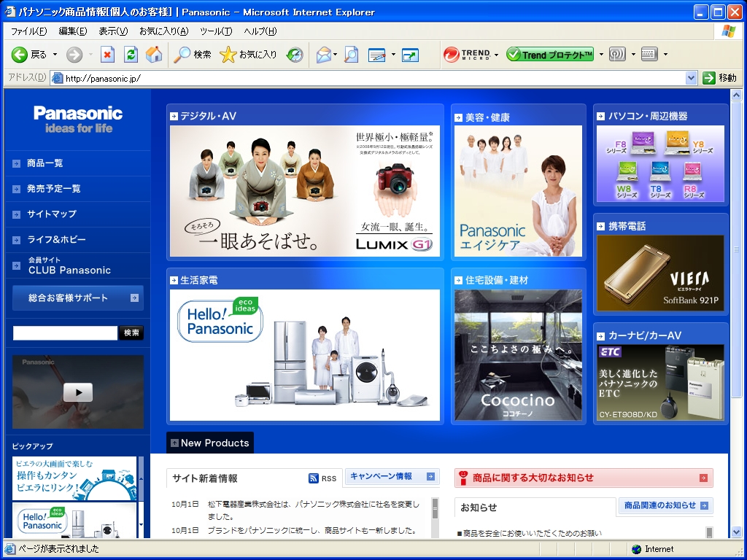
Task: Click the arrow icon beside 携帯電話 heading
Action: (601, 226)
